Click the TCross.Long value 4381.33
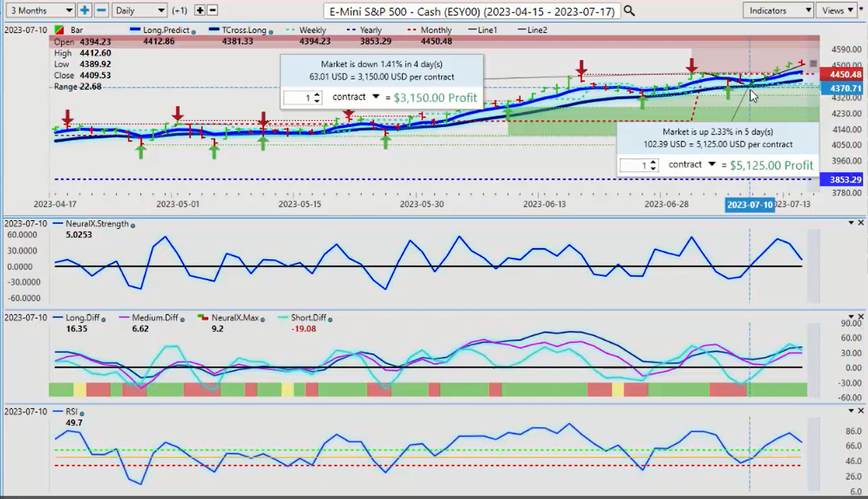This screenshot has height=499, width=868. [236, 42]
